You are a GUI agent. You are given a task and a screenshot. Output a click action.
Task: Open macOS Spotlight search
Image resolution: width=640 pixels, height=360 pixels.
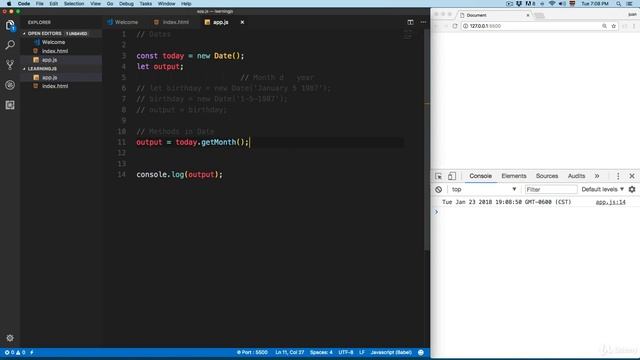[x=619, y=4]
